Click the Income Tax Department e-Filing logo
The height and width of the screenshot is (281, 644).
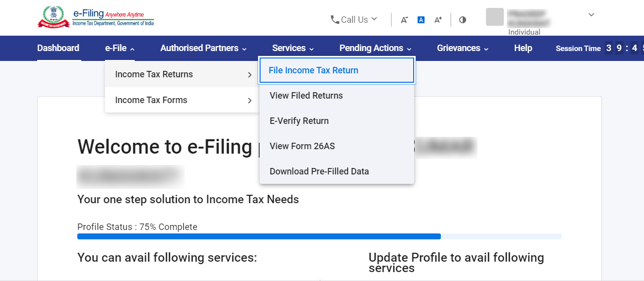coord(96,17)
